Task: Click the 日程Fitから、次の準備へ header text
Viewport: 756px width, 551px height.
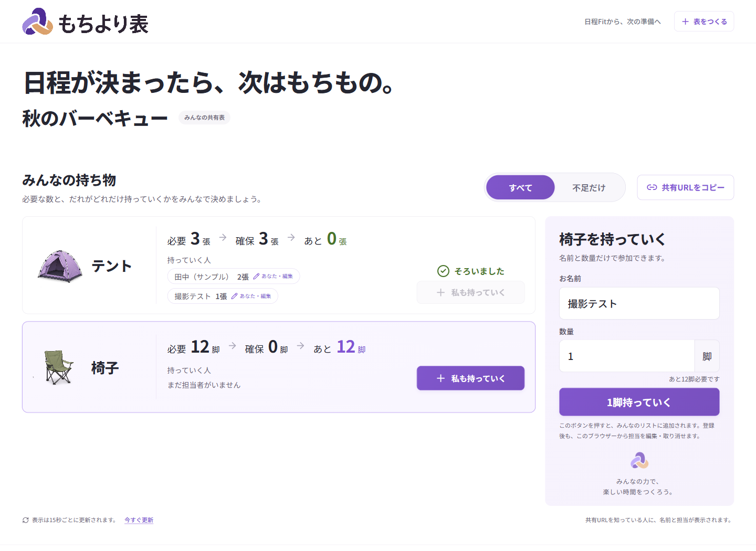Action: click(x=622, y=22)
